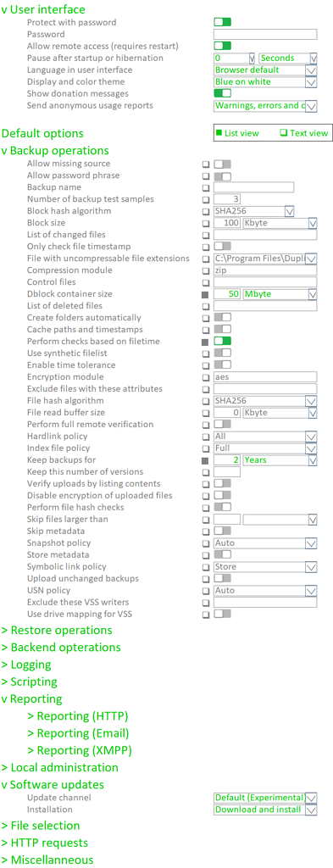Open the Block hash algorithm dropdown
The height and width of the screenshot is (868, 333).
pyautogui.click(x=254, y=211)
